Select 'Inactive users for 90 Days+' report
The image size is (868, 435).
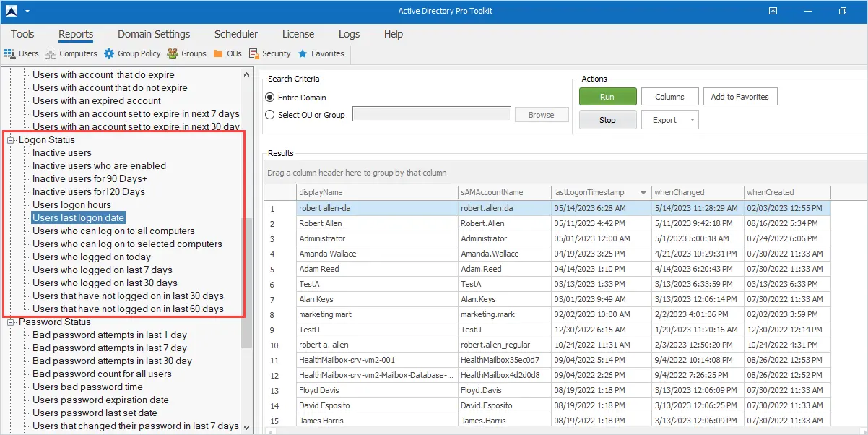click(x=90, y=178)
